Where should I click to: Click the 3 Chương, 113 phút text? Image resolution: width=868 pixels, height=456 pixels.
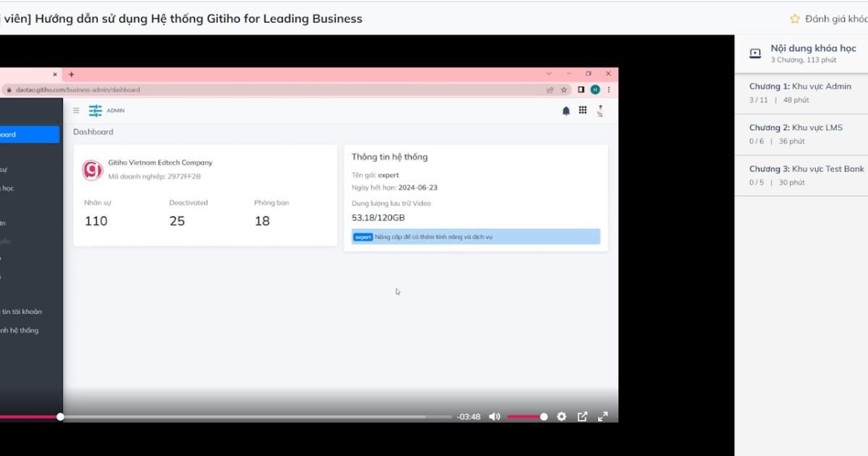point(803,60)
